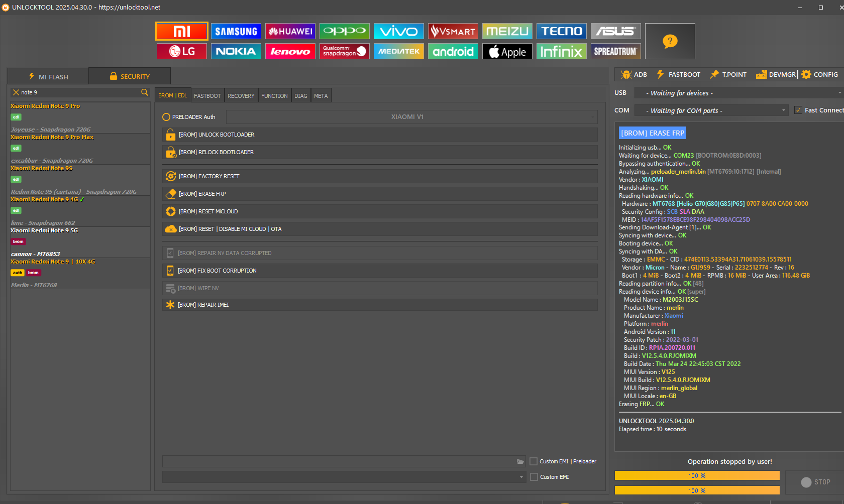Expand COM ports dropdown
Viewport: 844px width, 504px height.
[711, 110]
